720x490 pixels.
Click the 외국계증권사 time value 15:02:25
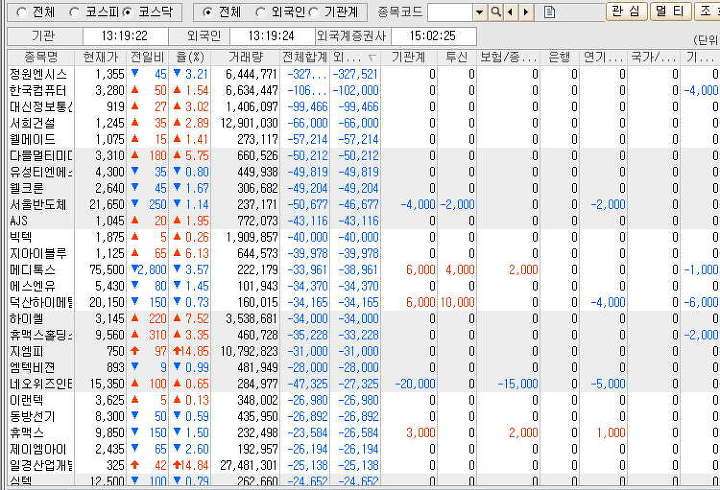(x=433, y=36)
